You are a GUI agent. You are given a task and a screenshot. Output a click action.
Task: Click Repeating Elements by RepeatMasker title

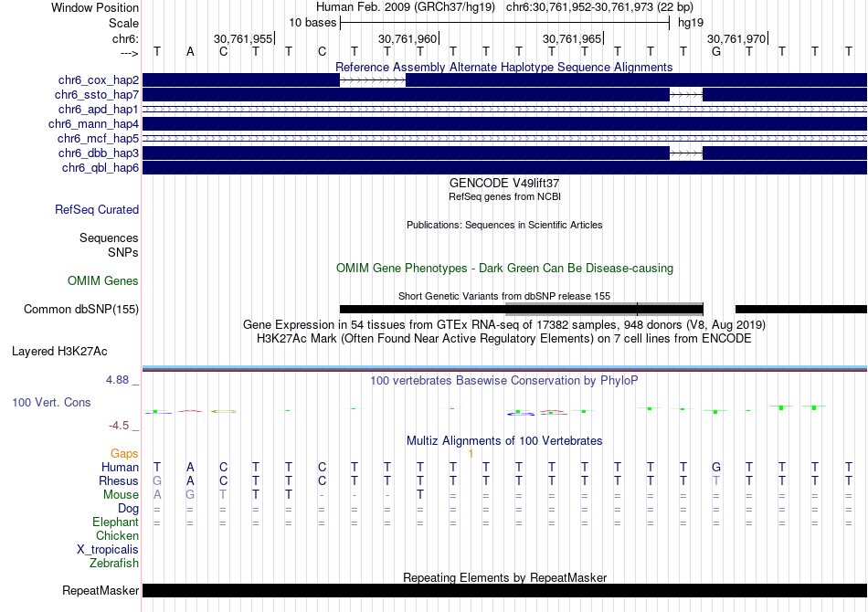(504, 577)
